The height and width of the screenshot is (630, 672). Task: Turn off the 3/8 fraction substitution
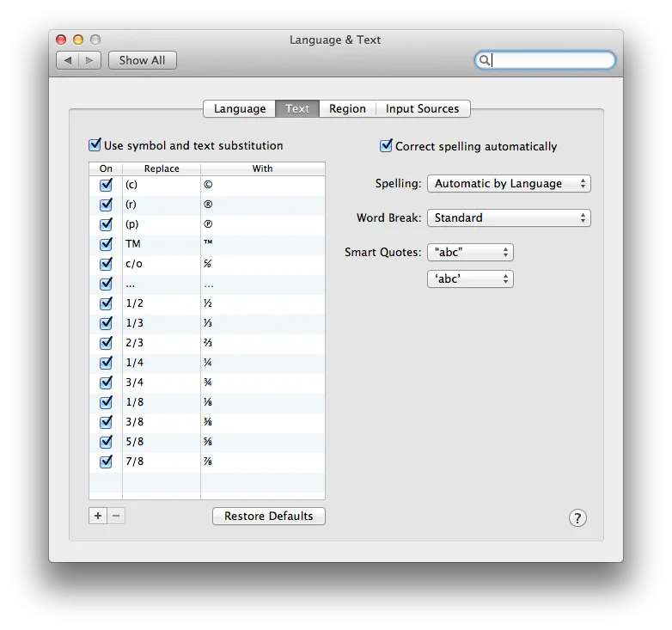(x=106, y=422)
